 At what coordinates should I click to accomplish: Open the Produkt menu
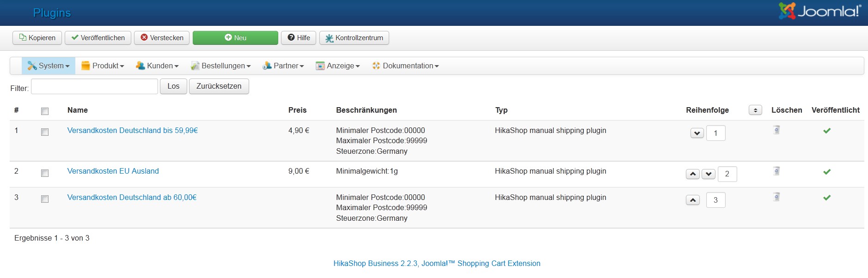click(103, 66)
